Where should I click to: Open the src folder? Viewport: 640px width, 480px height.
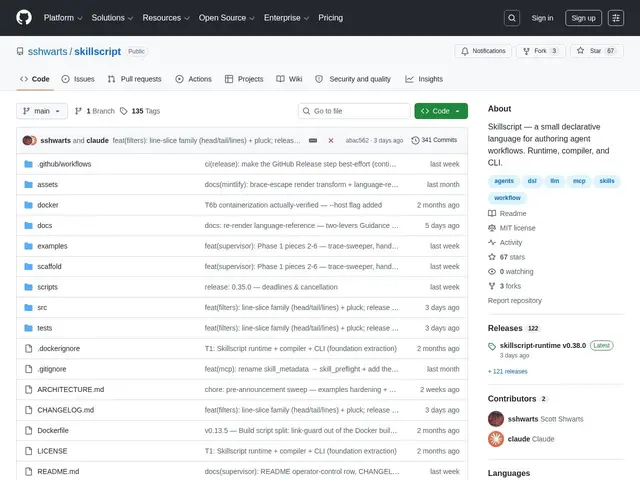(42, 308)
